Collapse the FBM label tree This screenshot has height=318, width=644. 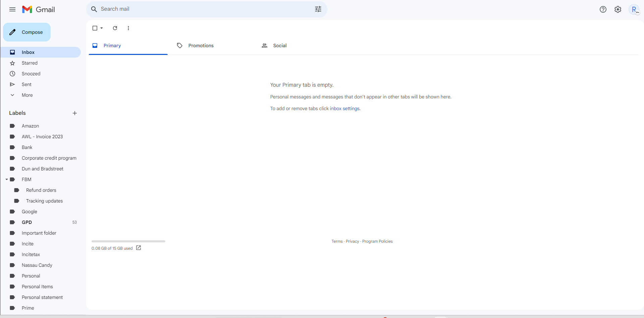click(7, 179)
